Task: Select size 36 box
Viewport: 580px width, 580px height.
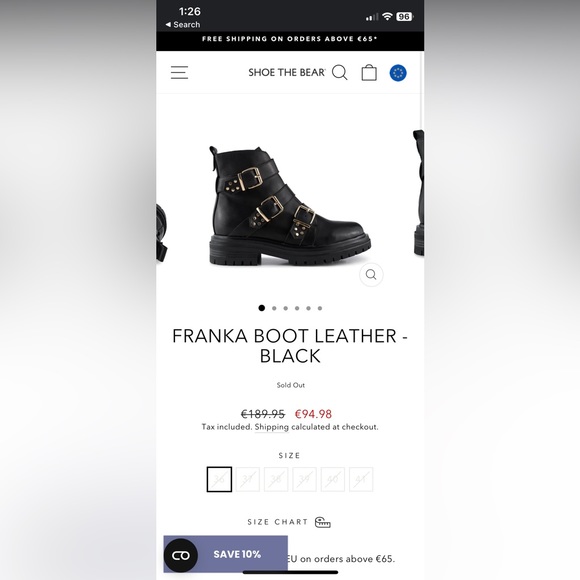Action: (219, 479)
